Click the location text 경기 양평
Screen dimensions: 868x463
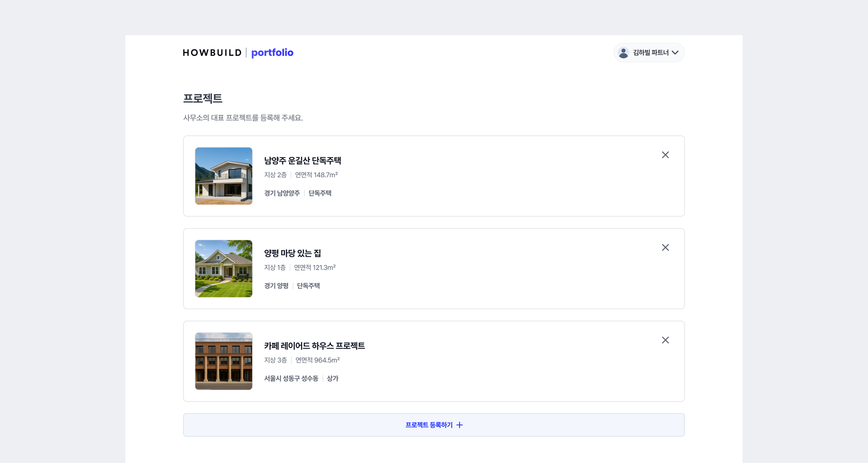click(276, 286)
